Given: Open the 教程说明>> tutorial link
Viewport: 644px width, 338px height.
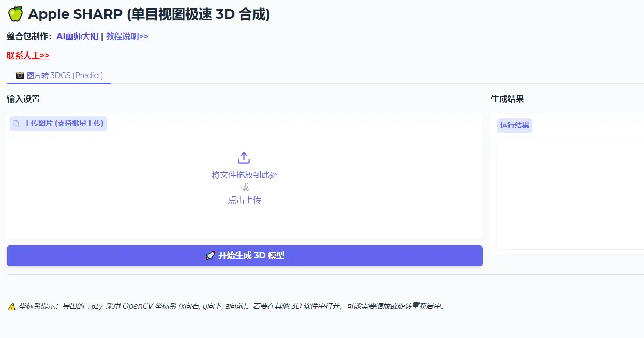Looking at the screenshot, I should 127,36.
